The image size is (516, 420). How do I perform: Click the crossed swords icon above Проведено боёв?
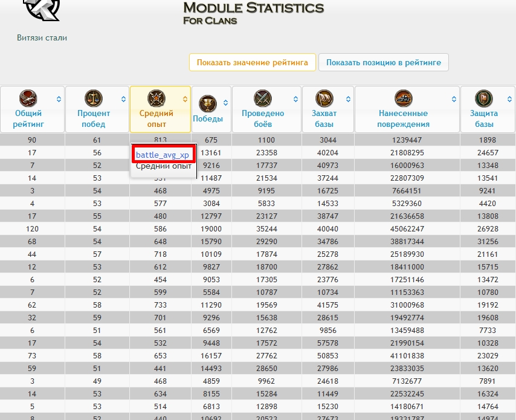point(263,98)
